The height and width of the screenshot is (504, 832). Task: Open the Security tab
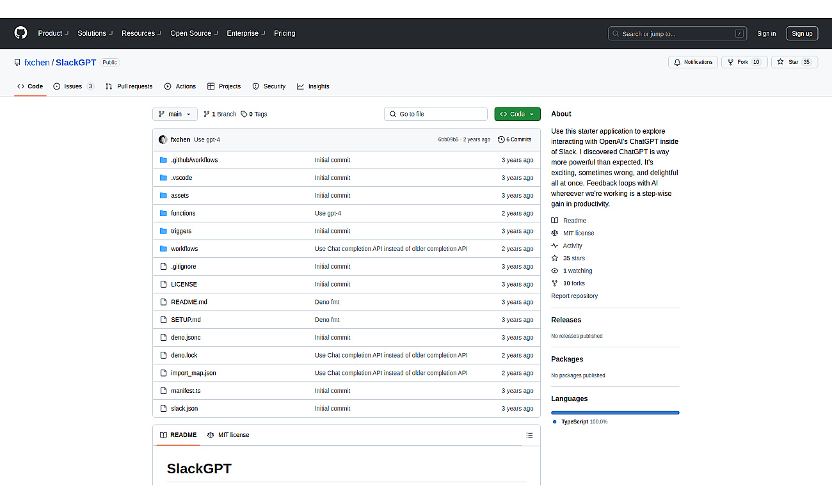[269, 86]
